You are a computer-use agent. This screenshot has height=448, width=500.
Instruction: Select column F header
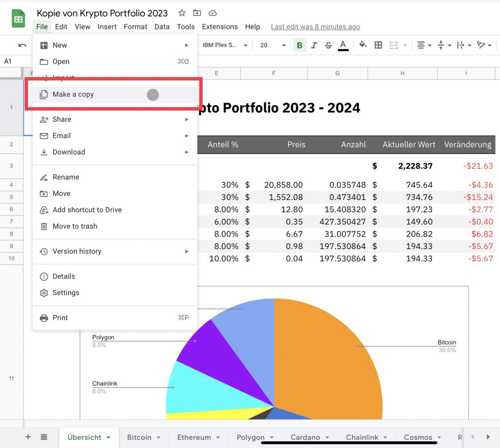274,73
